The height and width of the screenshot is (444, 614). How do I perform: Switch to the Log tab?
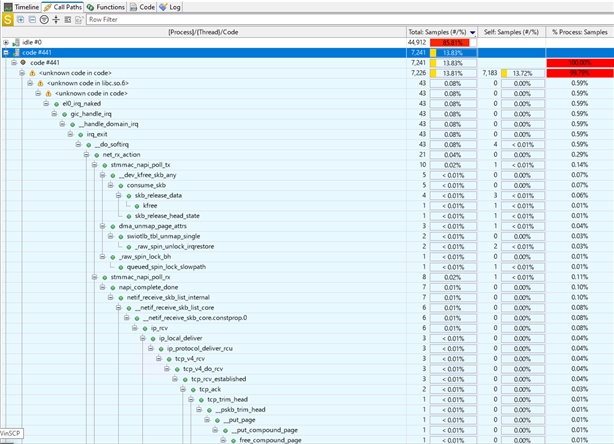(x=171, y=6)
